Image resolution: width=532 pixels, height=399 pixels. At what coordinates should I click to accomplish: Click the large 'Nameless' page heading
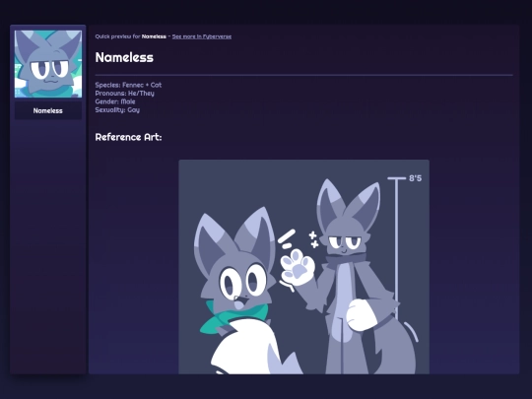tap(124, 57)
